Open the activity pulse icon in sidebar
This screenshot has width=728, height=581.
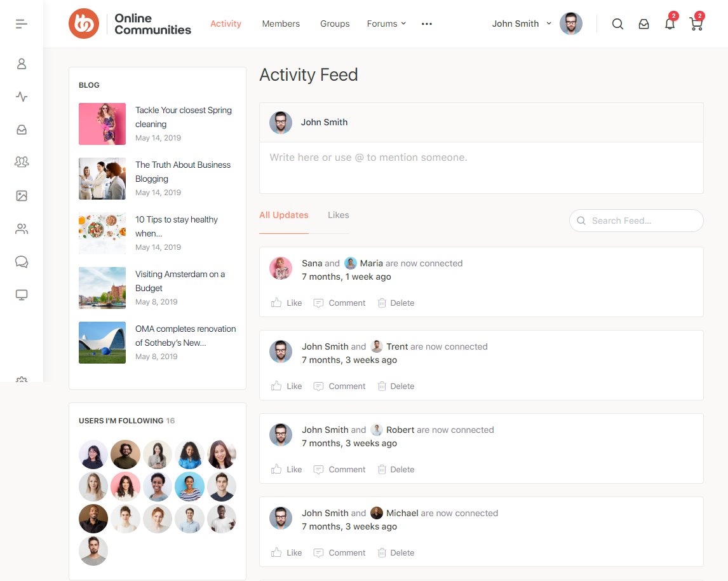[22, 97]
